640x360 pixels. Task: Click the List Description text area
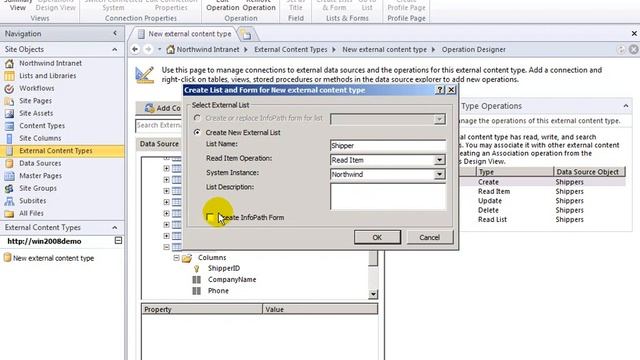pyautogui.click(x=388, y=196)
